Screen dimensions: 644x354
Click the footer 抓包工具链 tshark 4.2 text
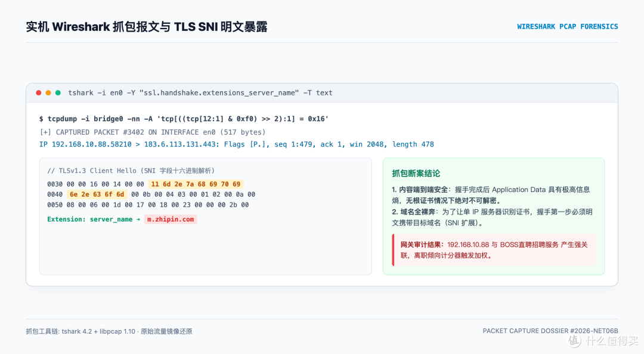(109, 331)
